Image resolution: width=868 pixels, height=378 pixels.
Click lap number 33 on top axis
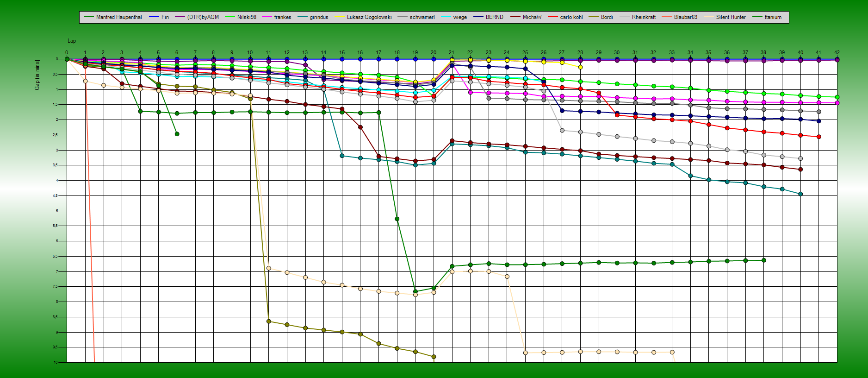(672, 52)
